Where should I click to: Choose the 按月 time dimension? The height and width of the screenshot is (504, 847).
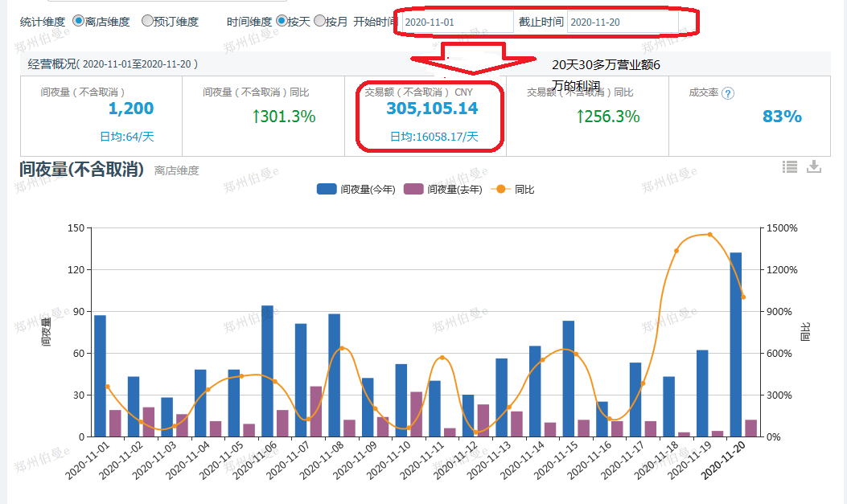[x=320, y=21]
